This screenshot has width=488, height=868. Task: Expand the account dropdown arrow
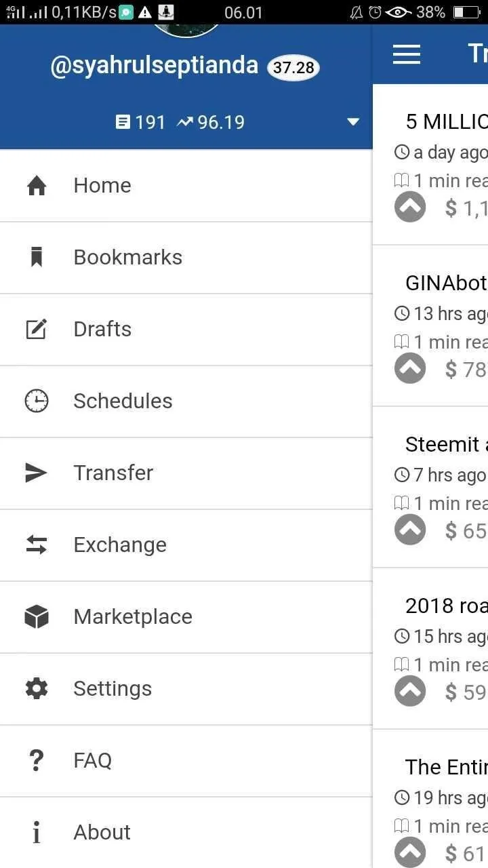(x=353, y=122)
